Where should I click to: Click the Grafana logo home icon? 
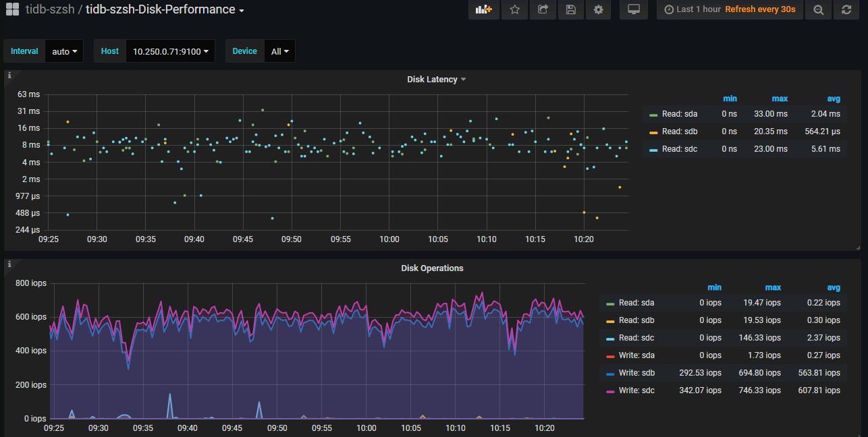point(12,9)
